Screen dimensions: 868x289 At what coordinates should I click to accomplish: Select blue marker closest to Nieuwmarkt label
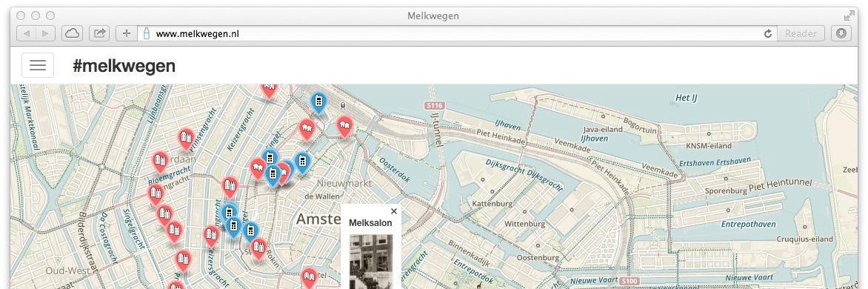click(301, 163)
